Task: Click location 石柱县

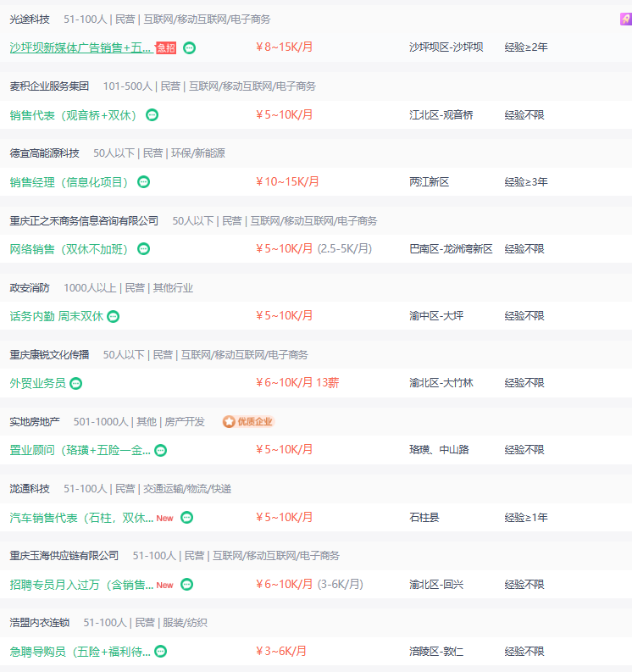Action: 424,517
